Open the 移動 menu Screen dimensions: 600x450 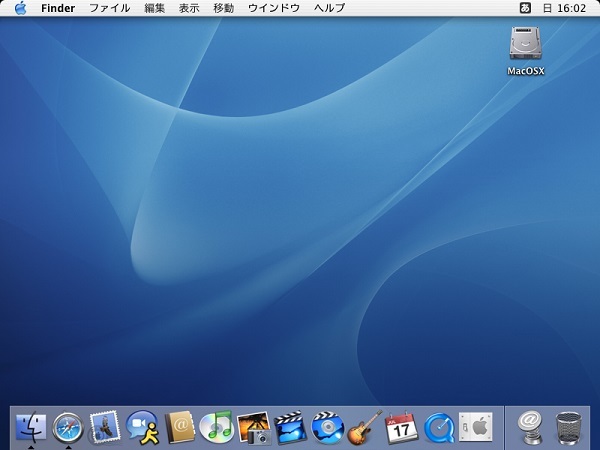[x=224, y=8]
